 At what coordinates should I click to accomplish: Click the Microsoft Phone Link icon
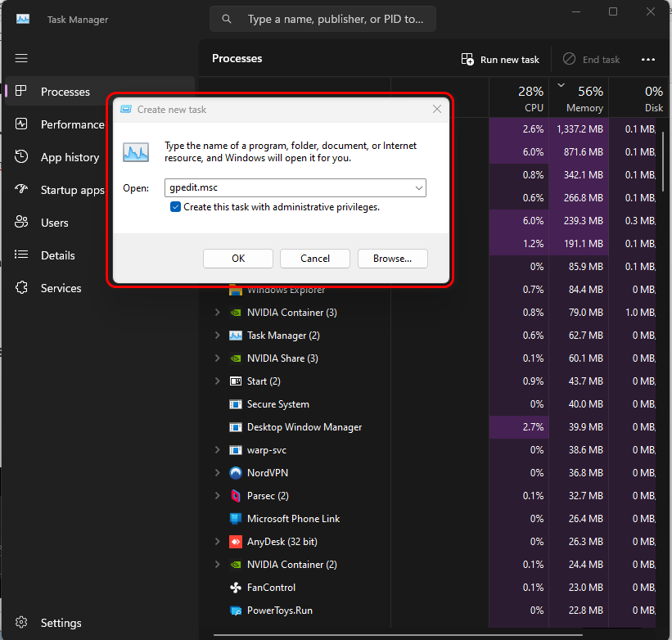pyautogui.click(x=236, y=519)
